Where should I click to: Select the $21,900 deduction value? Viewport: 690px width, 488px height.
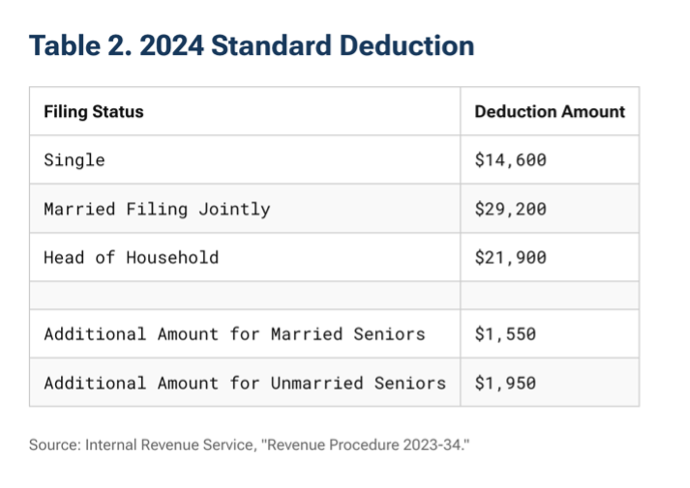click(510, 257)
